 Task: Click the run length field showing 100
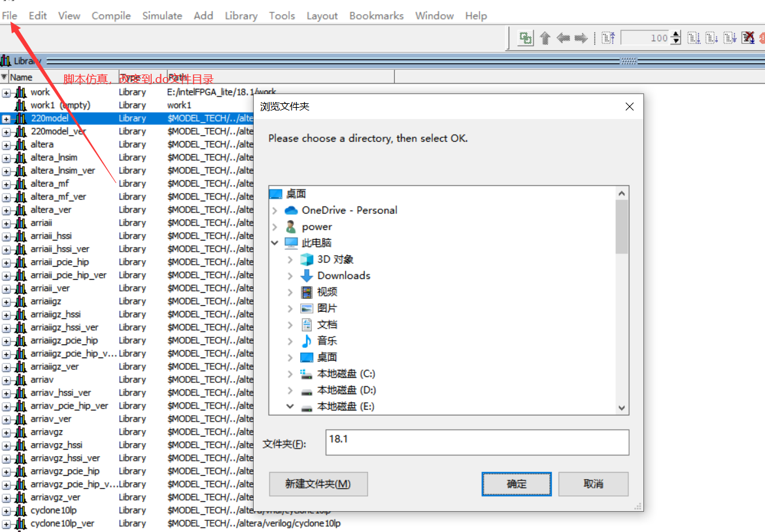(645, 38)
